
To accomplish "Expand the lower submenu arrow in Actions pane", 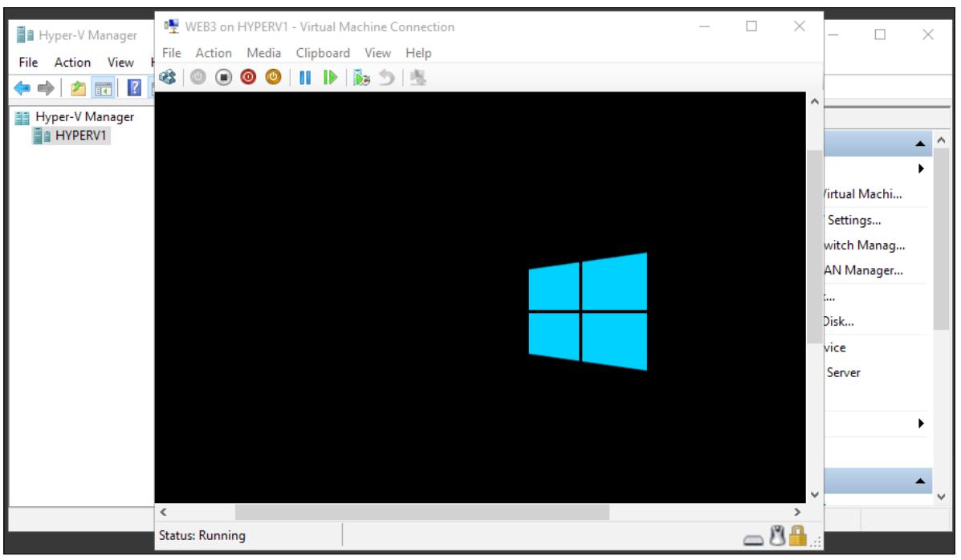I will coord(921,424).
